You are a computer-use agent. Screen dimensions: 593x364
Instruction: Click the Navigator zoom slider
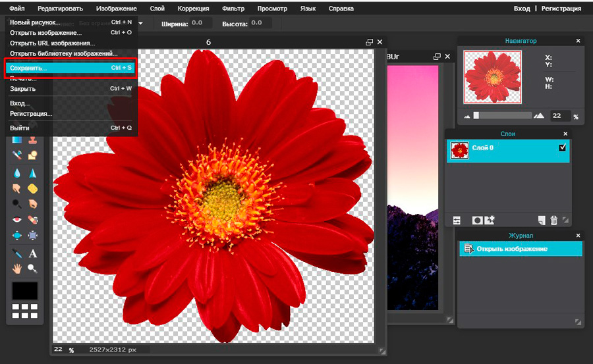click(x=502, y=115)
